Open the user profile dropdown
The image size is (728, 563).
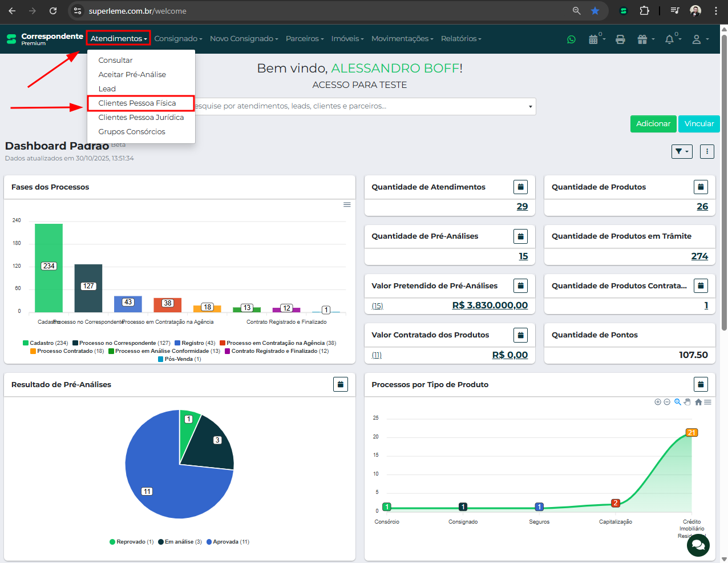[699, 39]
